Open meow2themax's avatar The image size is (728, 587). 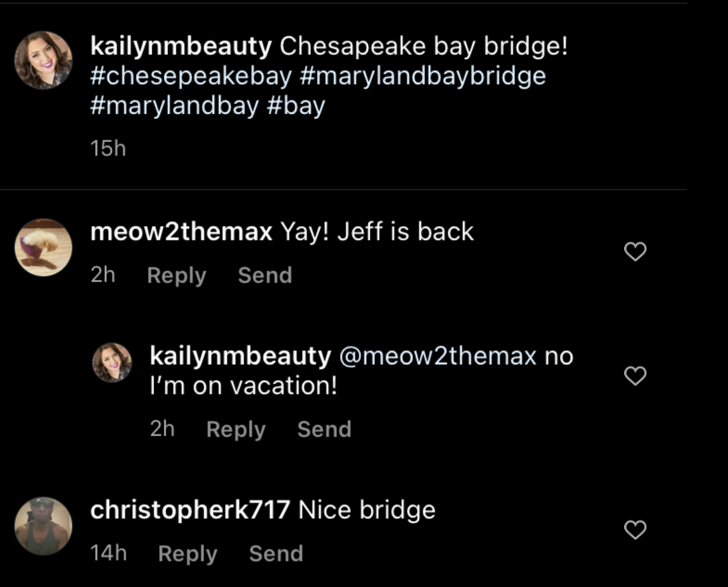click(x=44, y=247)
